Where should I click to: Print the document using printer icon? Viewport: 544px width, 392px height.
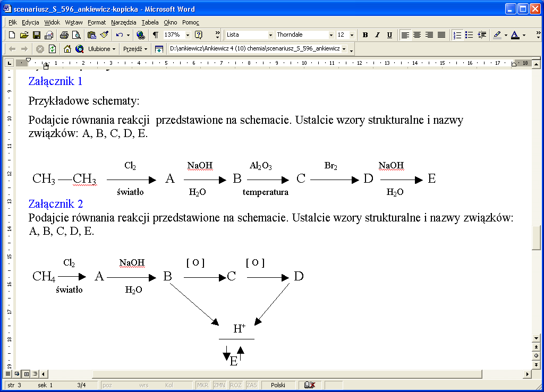tap(64, 35)
